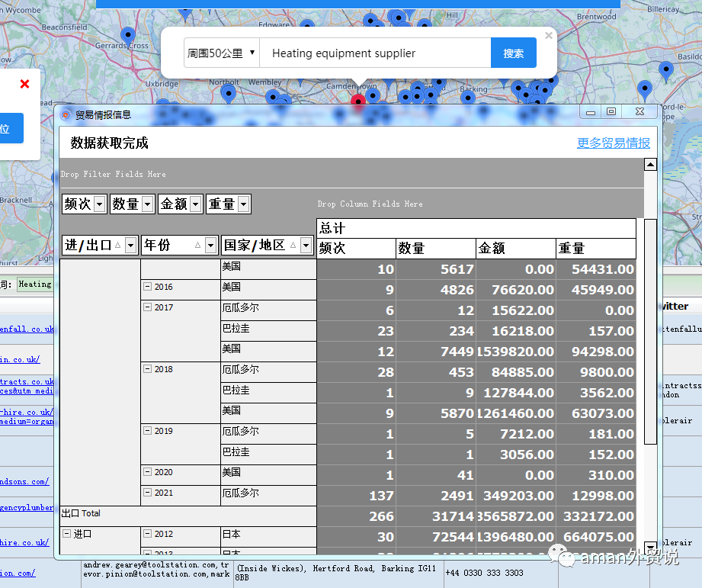Image resolution: width=702 pixels, height=588 pixels.
Task: Click the vertical scrollbar thumb beside the table
Action: coord(650,332)
